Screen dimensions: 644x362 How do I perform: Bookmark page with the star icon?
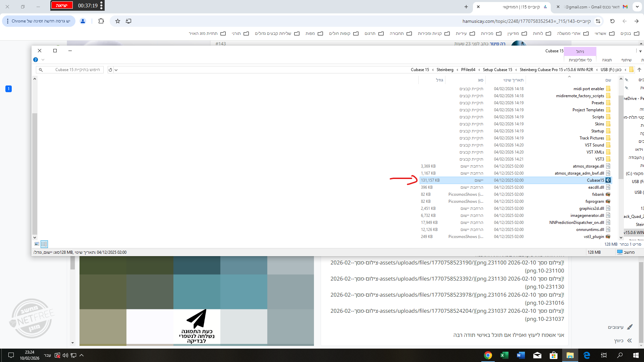117,21
